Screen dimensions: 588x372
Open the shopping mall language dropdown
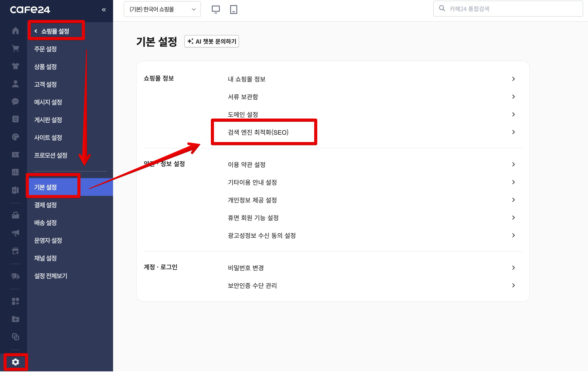coord(162,9)
